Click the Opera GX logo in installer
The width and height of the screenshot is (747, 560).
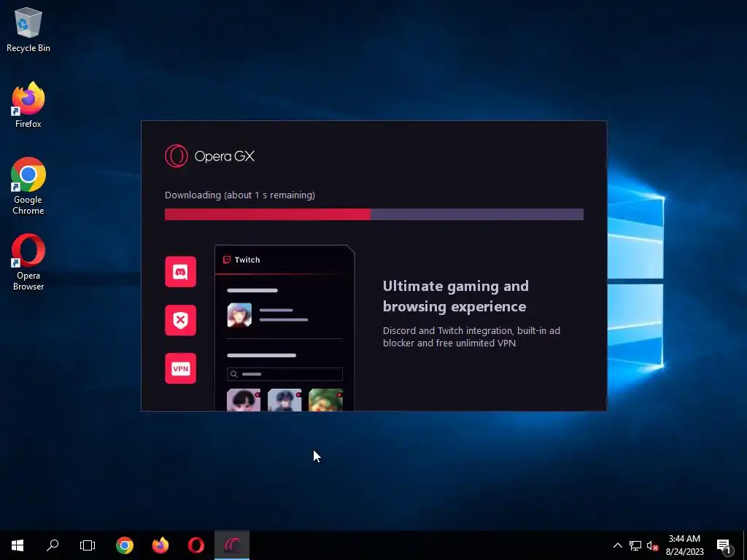[x=209, y=156]
